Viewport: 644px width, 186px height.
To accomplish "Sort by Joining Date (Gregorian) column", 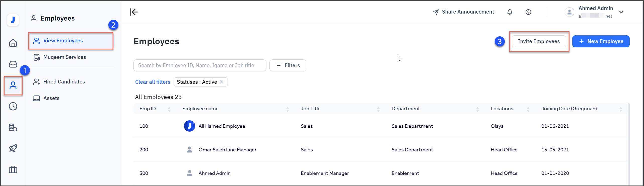I will pos(620,109).
